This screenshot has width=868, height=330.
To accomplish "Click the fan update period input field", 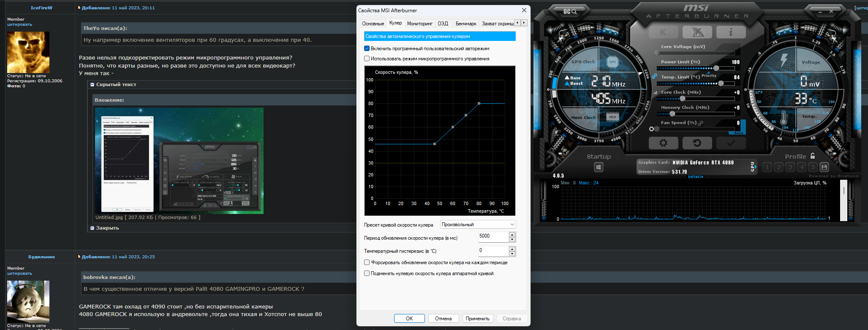I will [493, 237].
